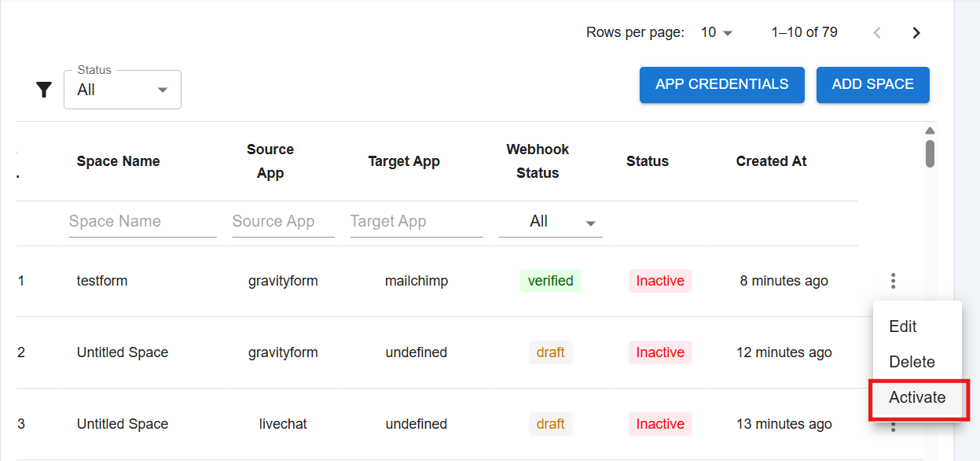Image resolution: width=980 pixels, height=461 pixels.
Task: Click the APP CREDENTIALS button
Action: 722,85
